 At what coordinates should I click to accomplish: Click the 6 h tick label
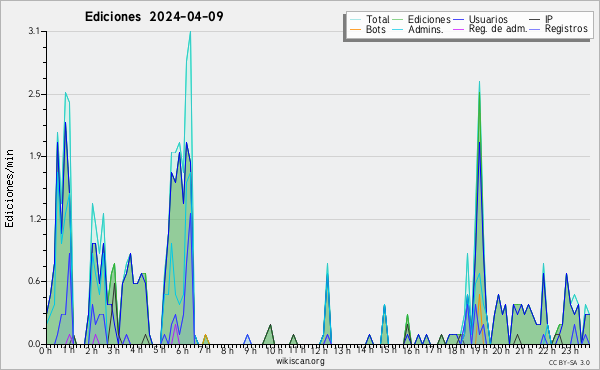(183, 350)
